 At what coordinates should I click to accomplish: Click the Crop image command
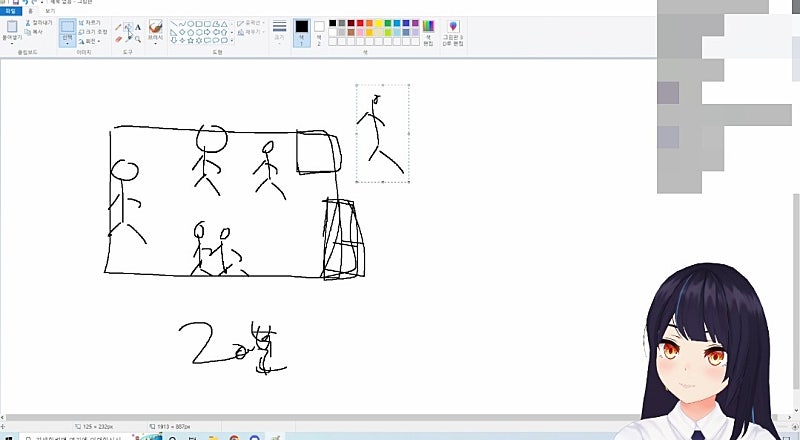89,23
